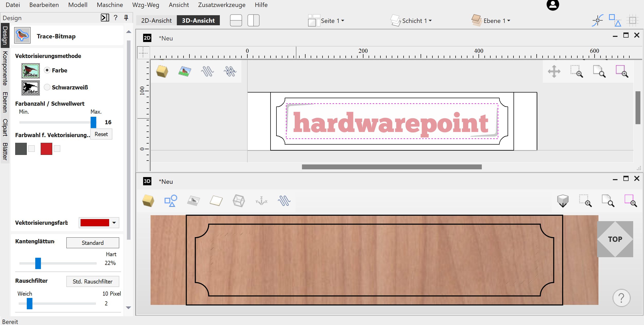644x325 pixels.
Task: Open the Maschine menu
Action: point(110,5)
